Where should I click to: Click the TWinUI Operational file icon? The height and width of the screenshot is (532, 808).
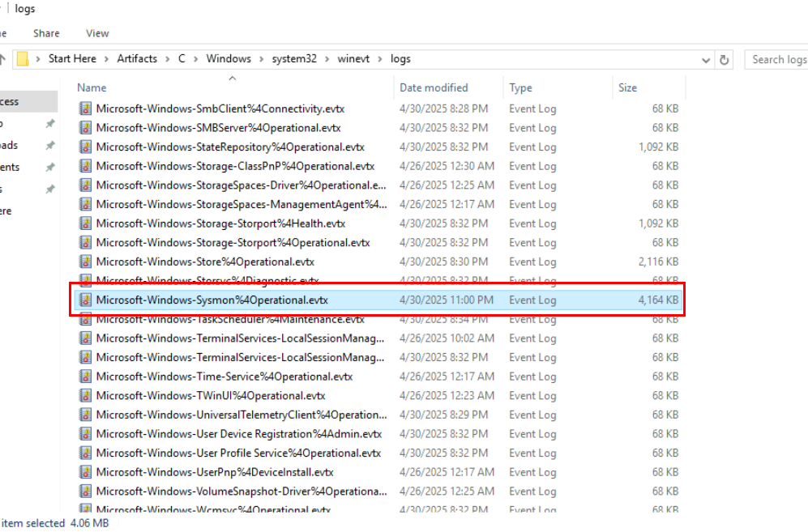point(85,396)
